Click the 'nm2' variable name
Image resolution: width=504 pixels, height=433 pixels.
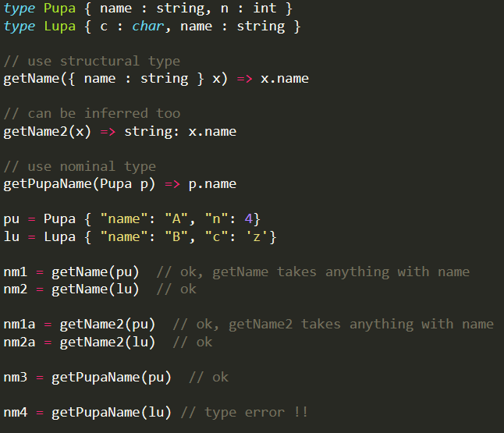15,289
